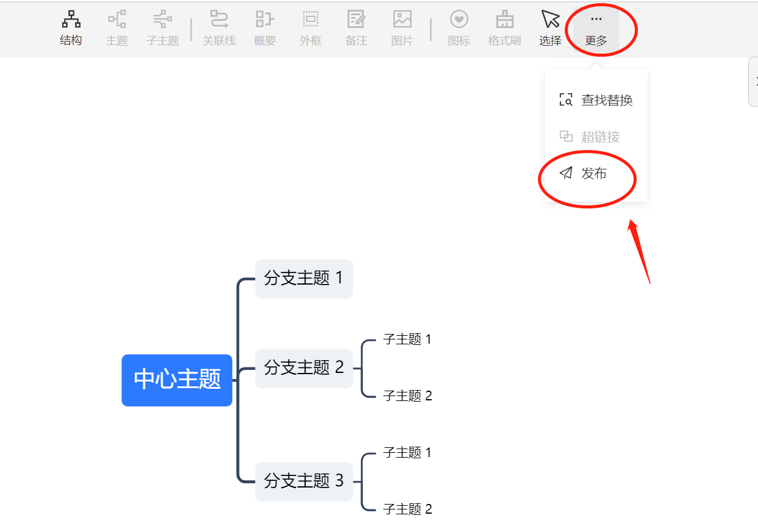
Task: Choose the 选择 selection cursor tool
Action: point(550,28)
